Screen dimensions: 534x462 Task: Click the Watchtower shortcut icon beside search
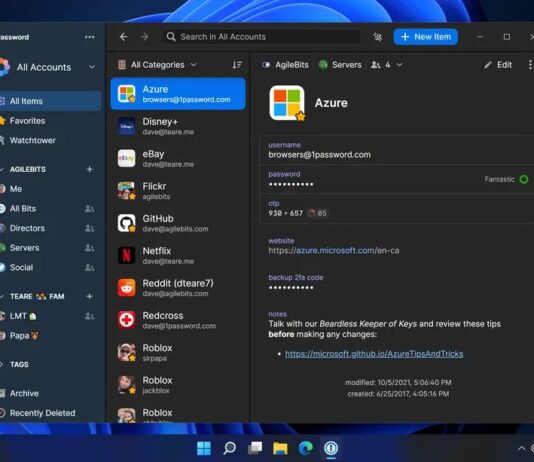377,37
